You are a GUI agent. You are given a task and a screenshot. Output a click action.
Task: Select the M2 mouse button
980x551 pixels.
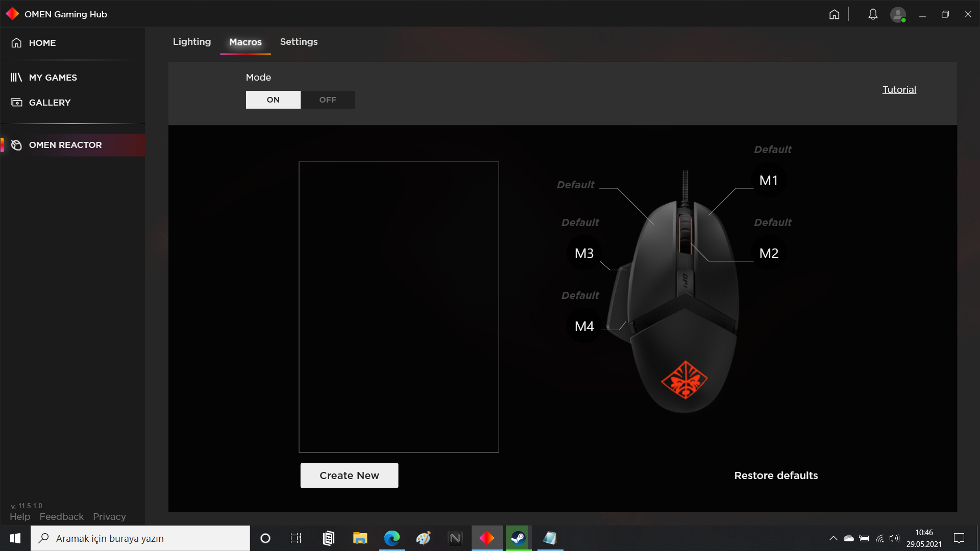pos(768,254)
